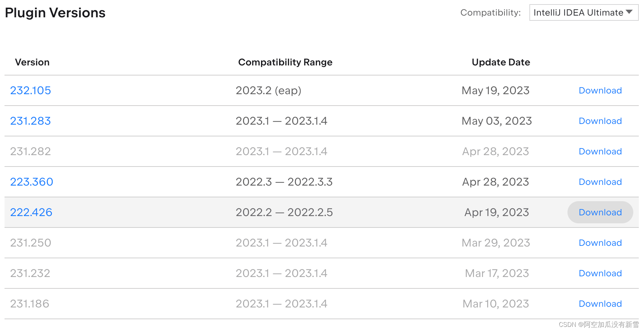The width and height of the screenshot is (644, 331).
Task: Open version 232.105 link
Action: click(30, 90)
